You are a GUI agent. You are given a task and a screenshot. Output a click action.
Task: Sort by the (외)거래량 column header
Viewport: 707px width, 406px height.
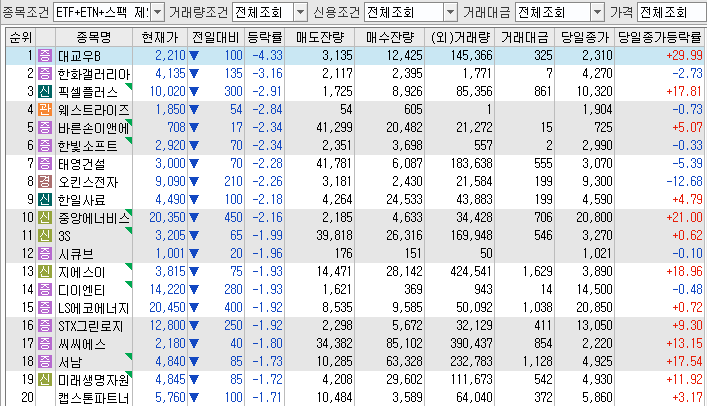click(459, 37)
